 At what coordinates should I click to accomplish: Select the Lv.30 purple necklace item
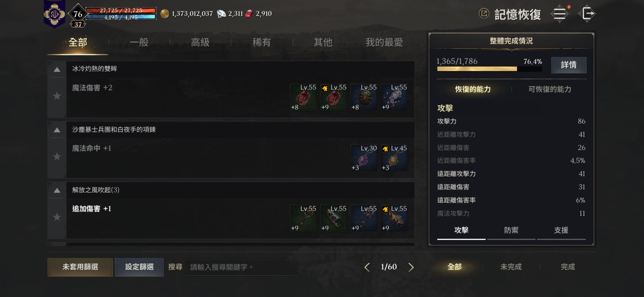pos(363,157)
